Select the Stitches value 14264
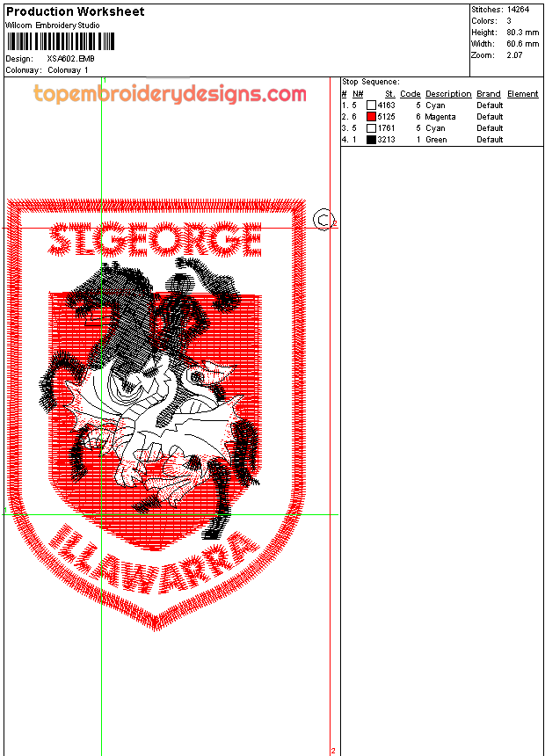 click(518, 9)
